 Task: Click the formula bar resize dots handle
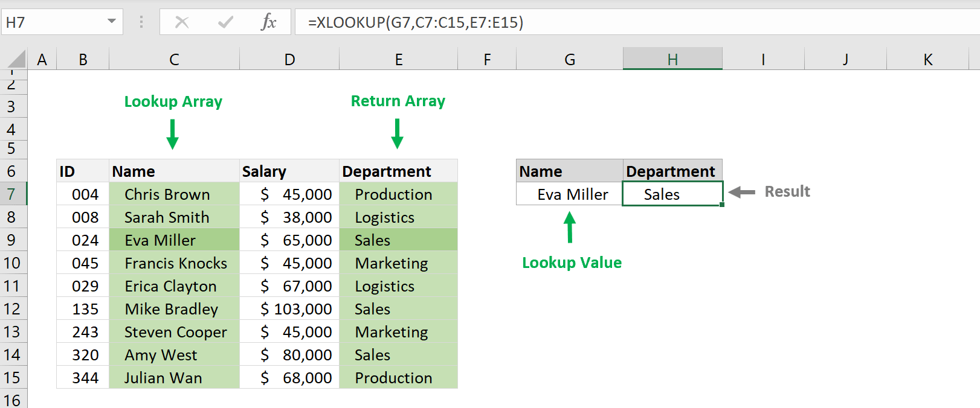coord(141,22)
